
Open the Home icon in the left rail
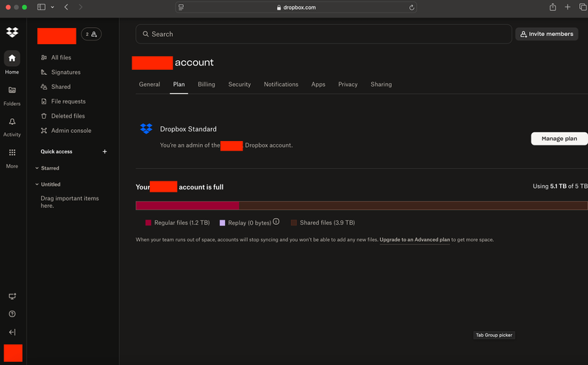12,59
